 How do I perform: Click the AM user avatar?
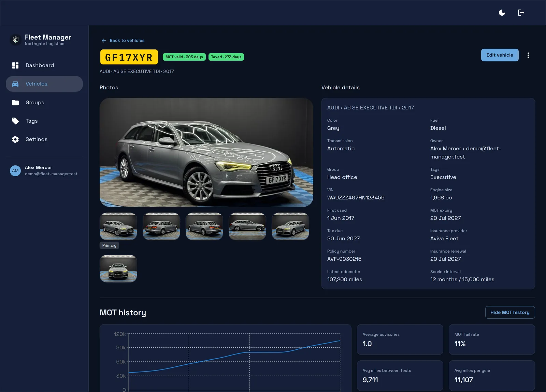15,170
